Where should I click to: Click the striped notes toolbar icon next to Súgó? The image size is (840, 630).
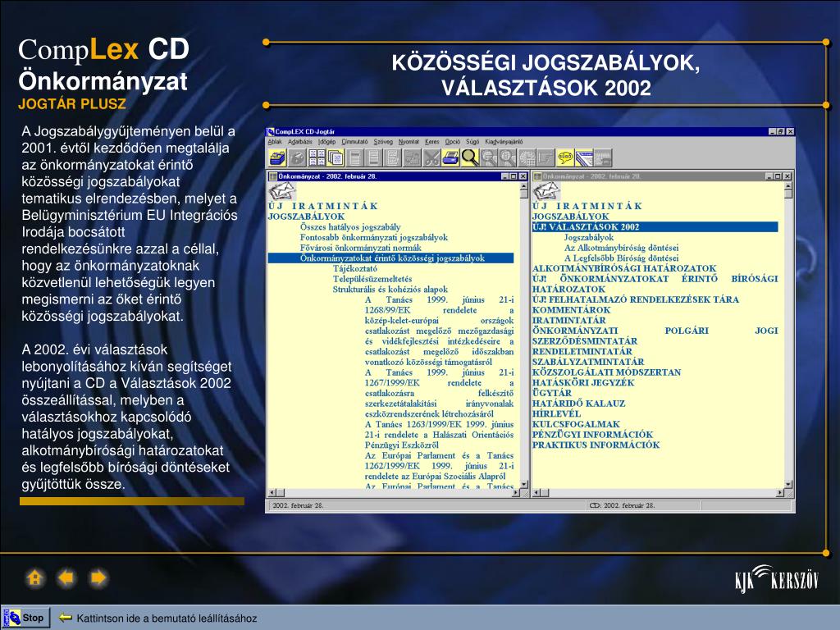tap(584, 157)
